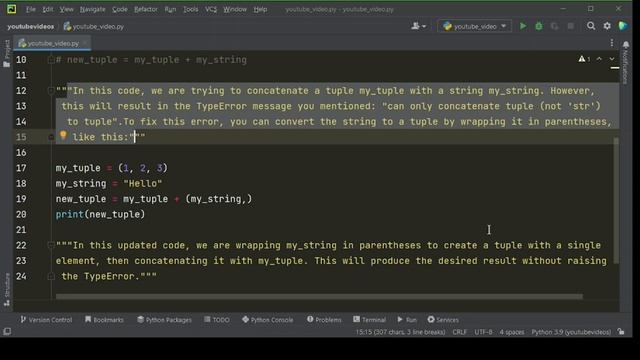640x360 pixels.
Task: Collapse the comment fold at line 10
Action: pyautogui.click(x=51, y=60)
